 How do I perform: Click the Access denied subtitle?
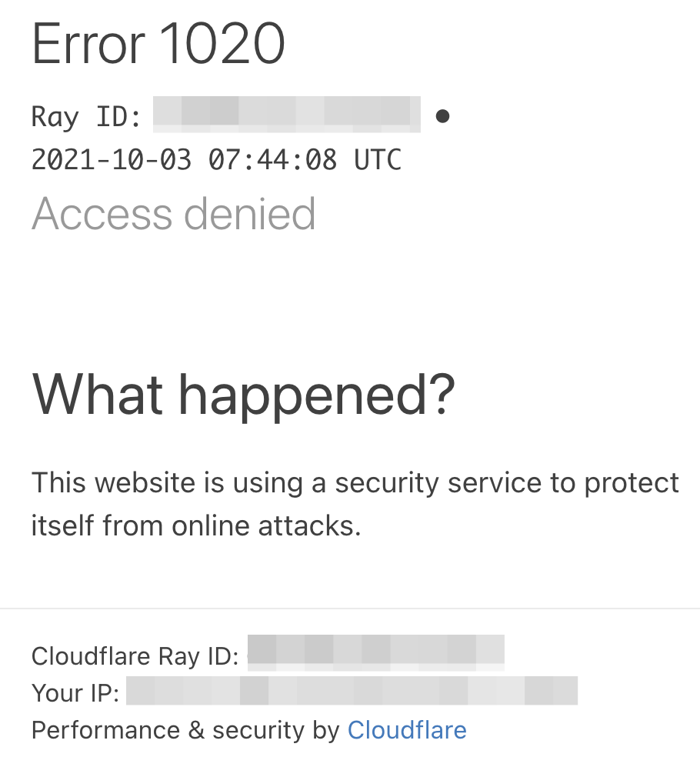[x=174, y=213]
